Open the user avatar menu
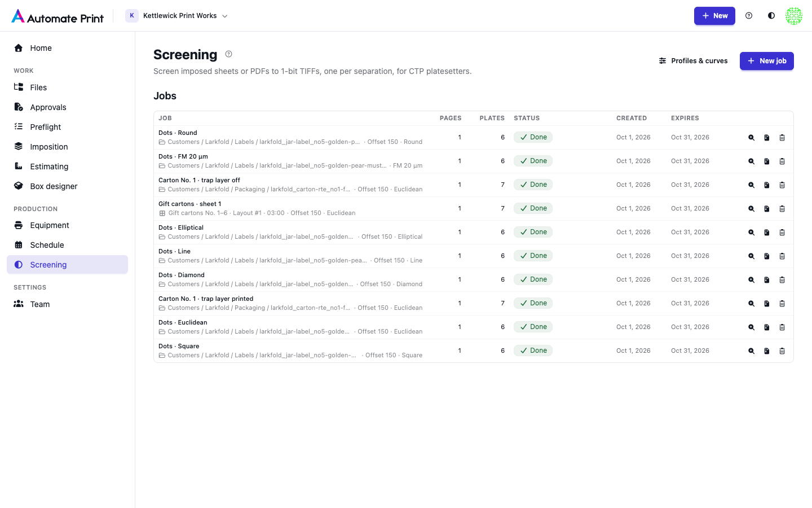Viewport: 812px width, 508px height. pyautogui.click(x=794, y=16)
